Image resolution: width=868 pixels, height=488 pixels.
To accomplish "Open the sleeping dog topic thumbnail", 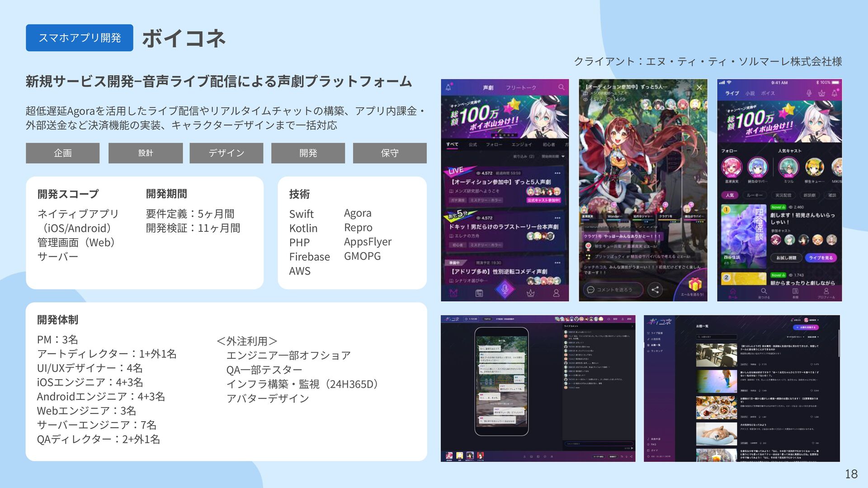I will [717, 435].
